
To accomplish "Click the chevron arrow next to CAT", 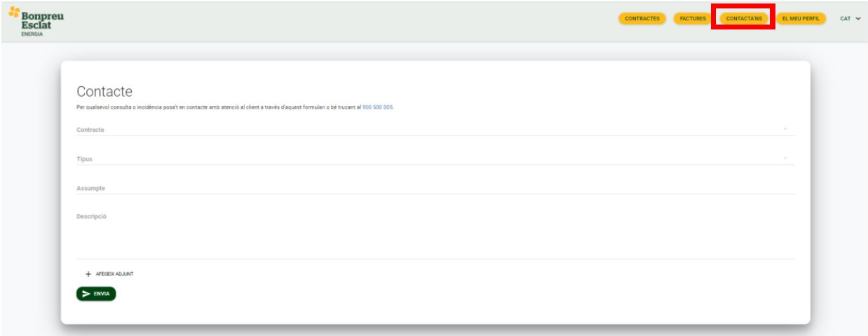I will (x=857, y=19).
